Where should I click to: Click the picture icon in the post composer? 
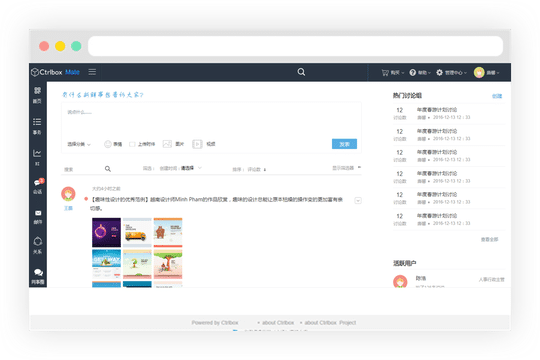pos(167,144)
